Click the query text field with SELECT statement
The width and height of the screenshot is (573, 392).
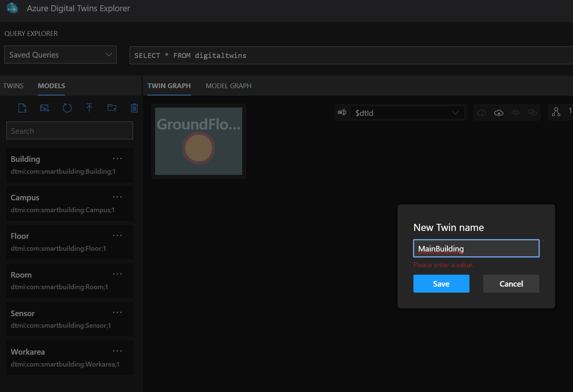pos(351,55)
